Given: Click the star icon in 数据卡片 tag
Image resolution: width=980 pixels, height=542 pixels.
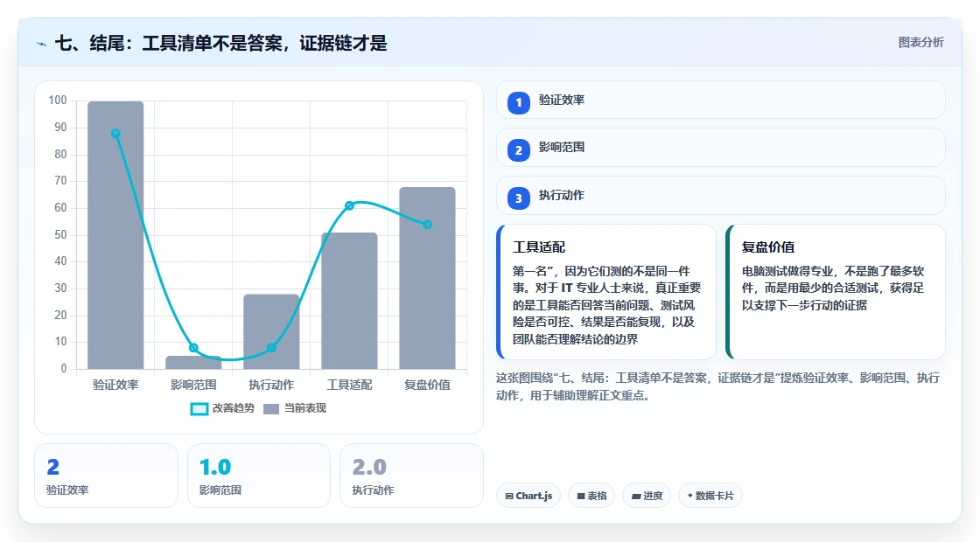Looking at the screenshot, I should point(690,496).
